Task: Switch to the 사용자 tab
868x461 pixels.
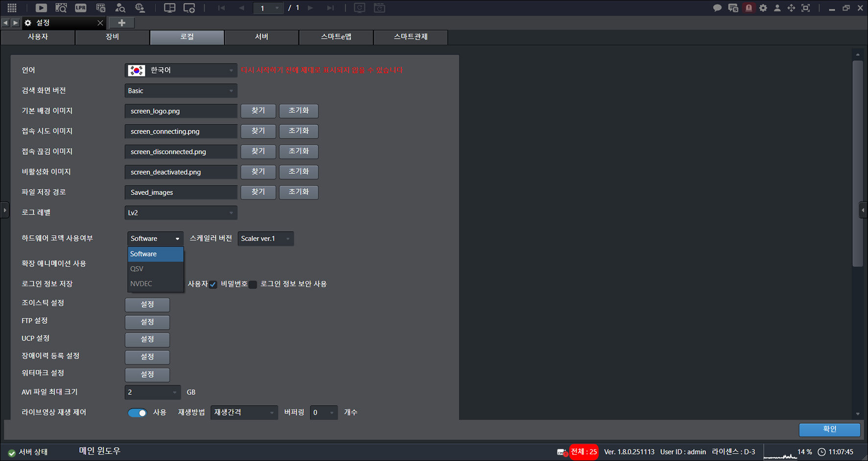Action: coord(38,37)
